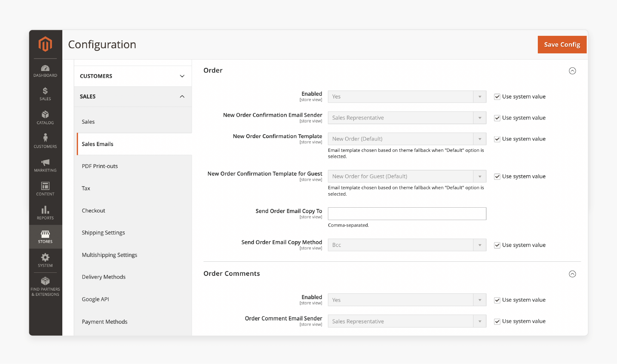The image size is (617, 364).
Task: Open Send Order Email Copy Method dropdown
Action: [x=407, y=245]
